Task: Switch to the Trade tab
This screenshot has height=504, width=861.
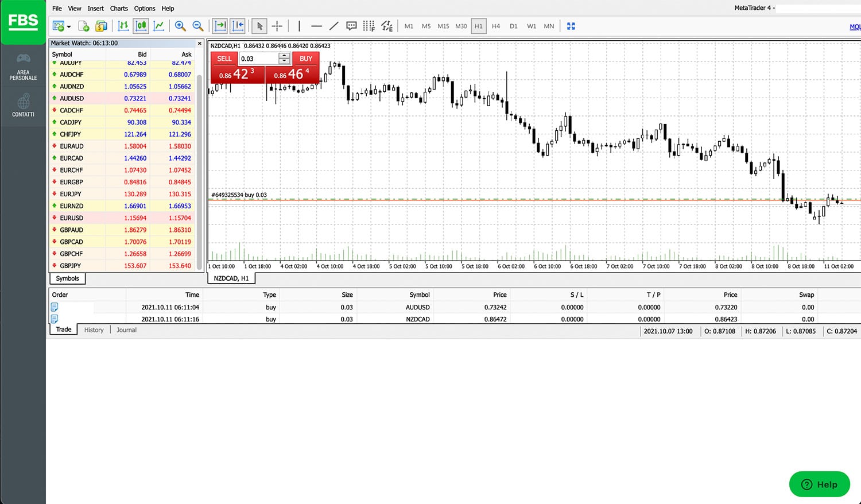Action: pos(64,329)
